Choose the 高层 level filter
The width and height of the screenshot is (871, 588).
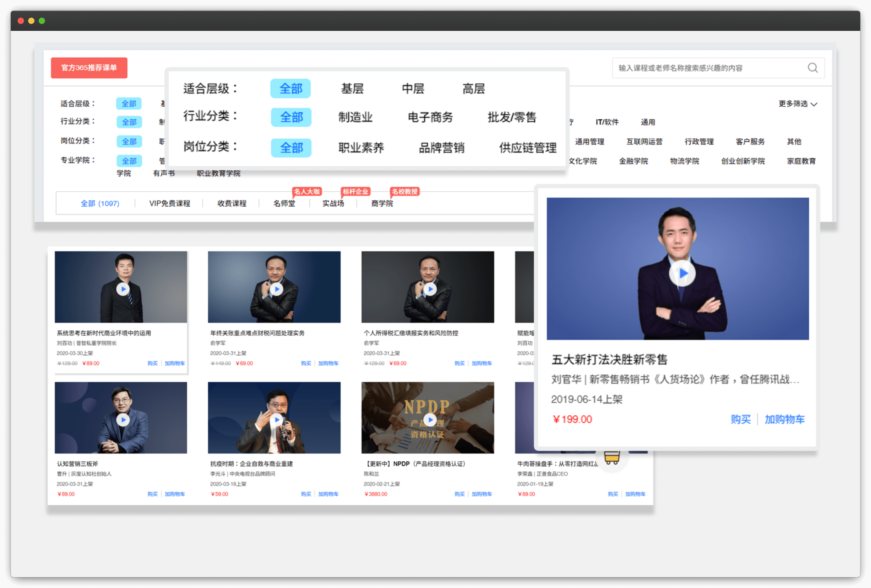[x=474, y=89]
